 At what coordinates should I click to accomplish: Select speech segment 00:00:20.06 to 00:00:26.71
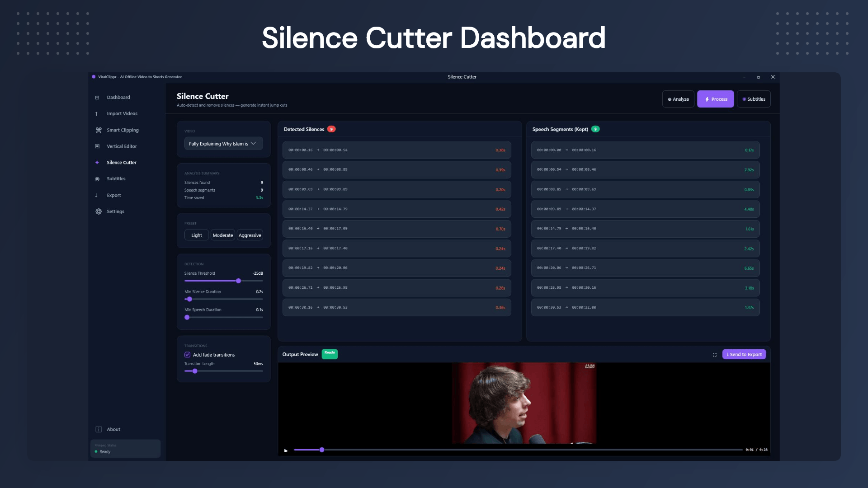(x=645, y=268)
